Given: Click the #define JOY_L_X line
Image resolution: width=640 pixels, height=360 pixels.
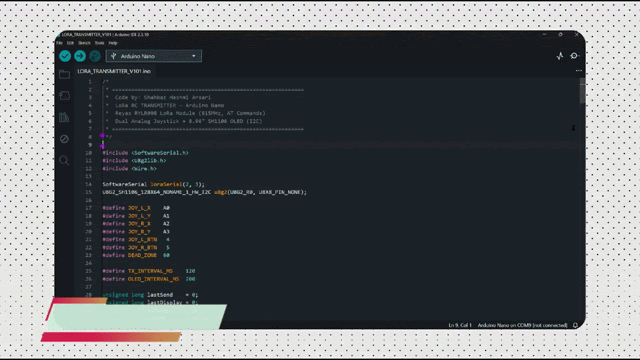Looking at the screenshot, I should click(x=136, y=208).
